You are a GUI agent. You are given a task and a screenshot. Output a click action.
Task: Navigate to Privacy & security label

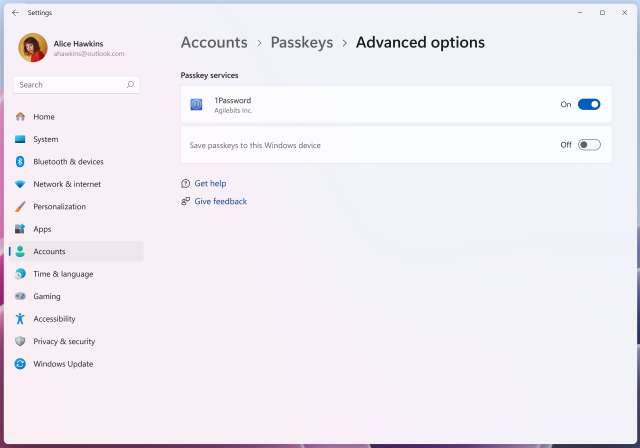(x=64, y=342)
